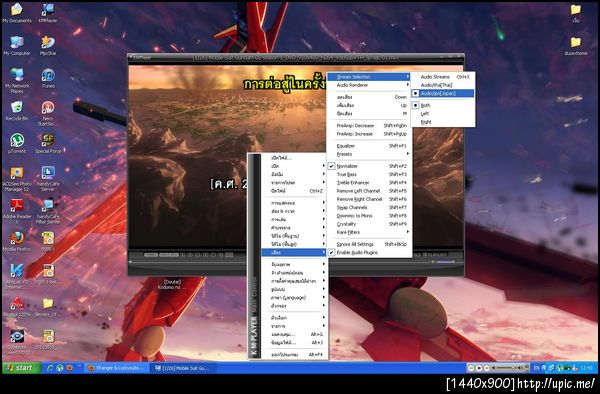Launch the Nero StartSmart shortcut
Image resolution: width=600 pixels, height=394 pixels.
click(48, 113)
